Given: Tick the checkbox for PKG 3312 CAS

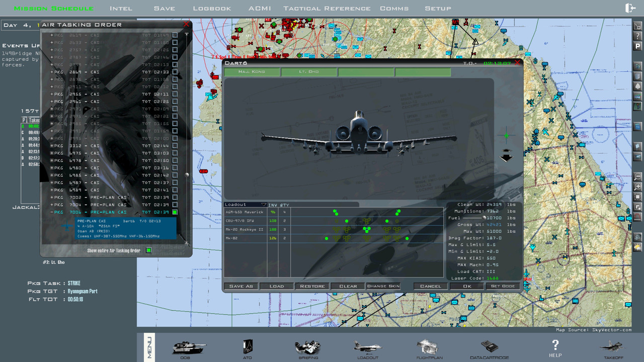Looking at the screenshot, I should click(175, 146).
